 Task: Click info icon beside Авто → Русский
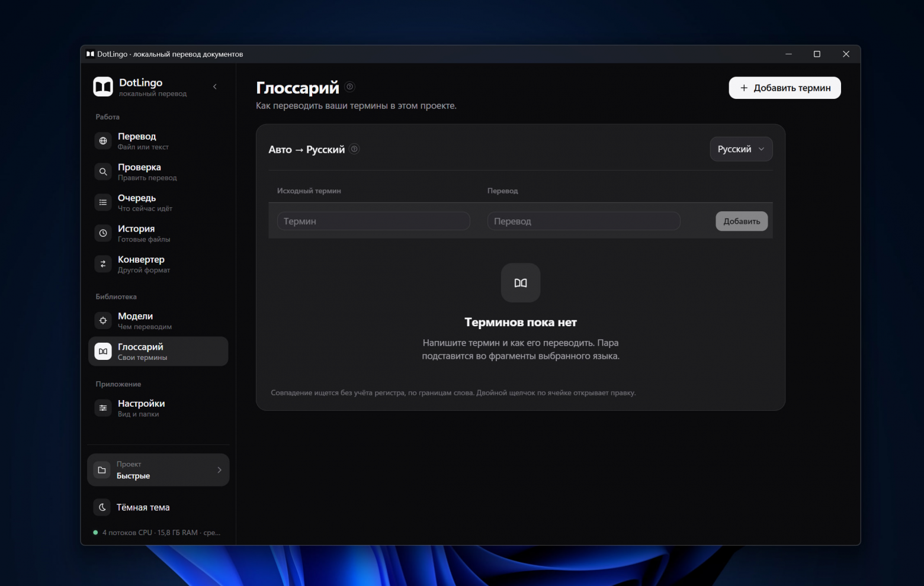click(x=354, y=149)
